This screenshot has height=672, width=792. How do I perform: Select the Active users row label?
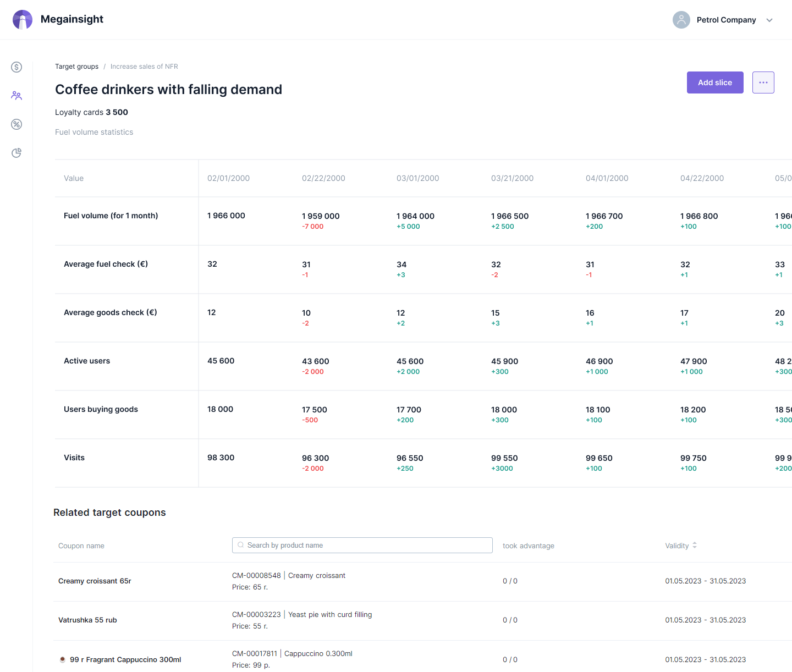[87, 361]
